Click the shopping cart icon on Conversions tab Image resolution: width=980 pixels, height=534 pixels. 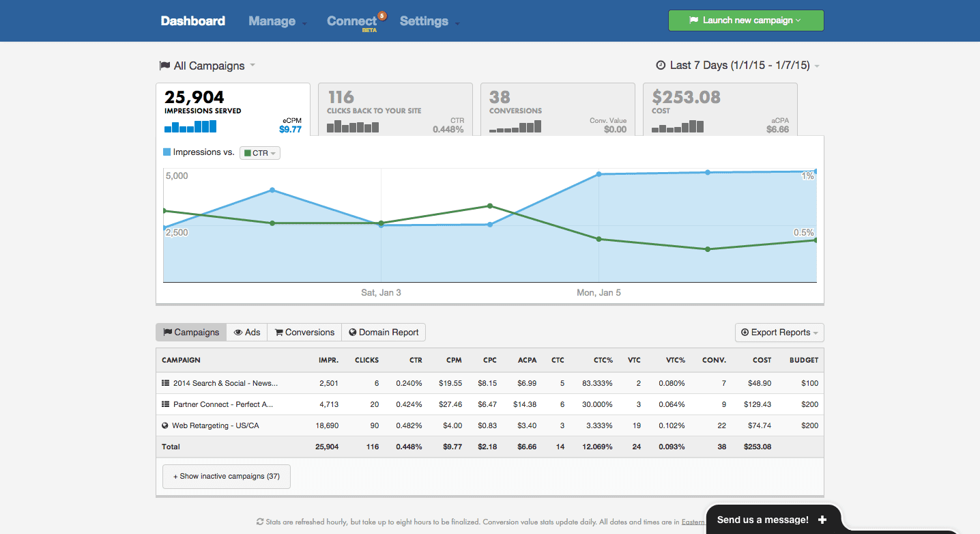coord(278,332)
